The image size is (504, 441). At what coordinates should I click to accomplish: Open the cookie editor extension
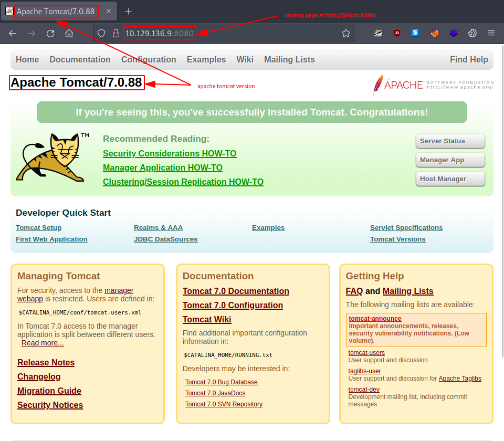(x=472, y=33)
